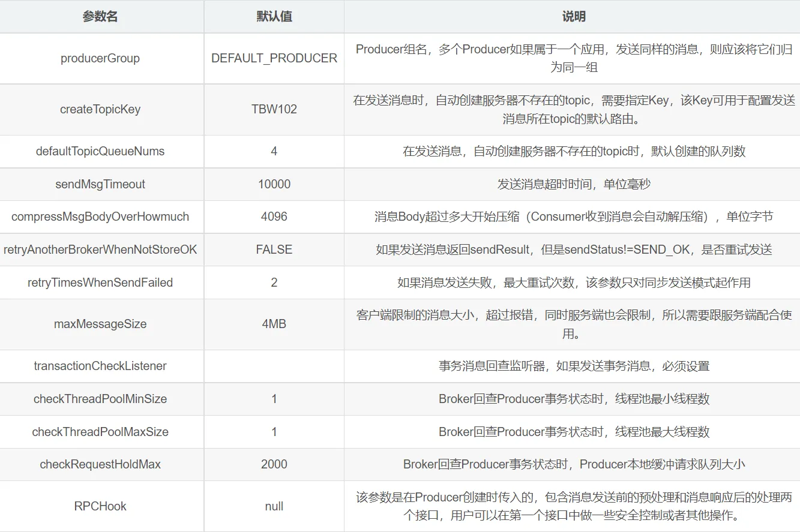Click the 说明 column header

[x=574, y=17]
